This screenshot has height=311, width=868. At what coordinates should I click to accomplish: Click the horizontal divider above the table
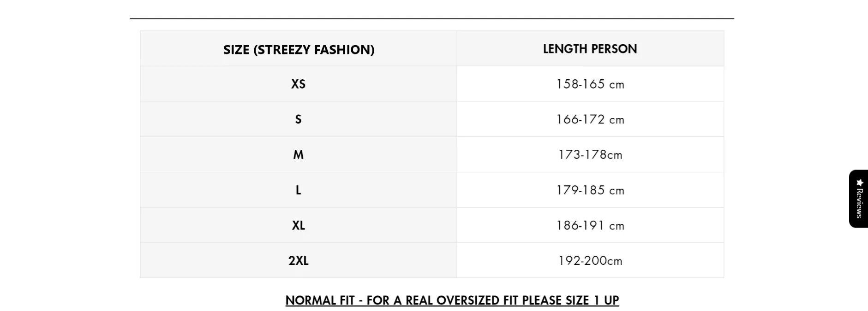click(x=431, y=19)
